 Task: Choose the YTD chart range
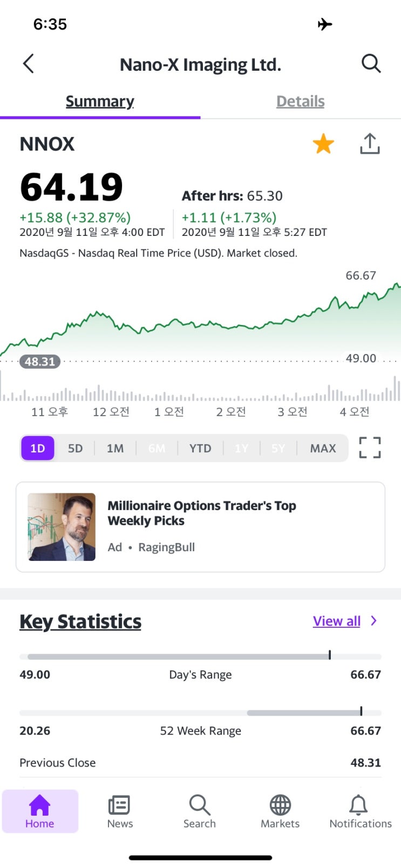point(200,448)
